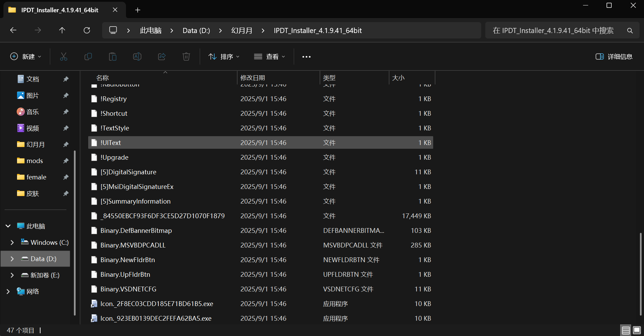Open the pinned 皮肤 folder
The width and height of the screenshot is (644, 336).
[33, 193]
